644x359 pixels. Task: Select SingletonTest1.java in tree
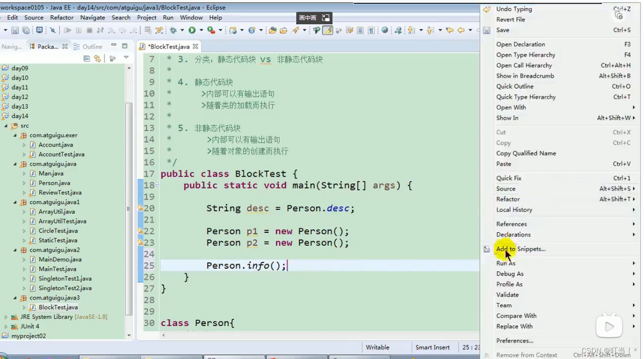tap(65, 279)
